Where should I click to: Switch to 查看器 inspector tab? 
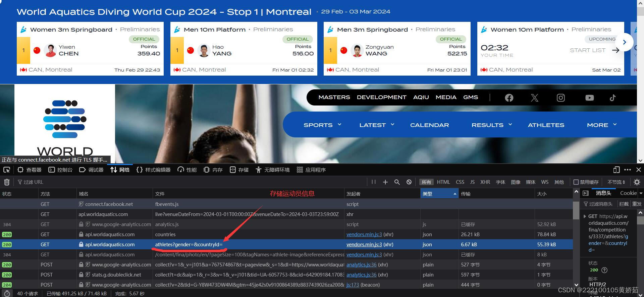point(30,170)
